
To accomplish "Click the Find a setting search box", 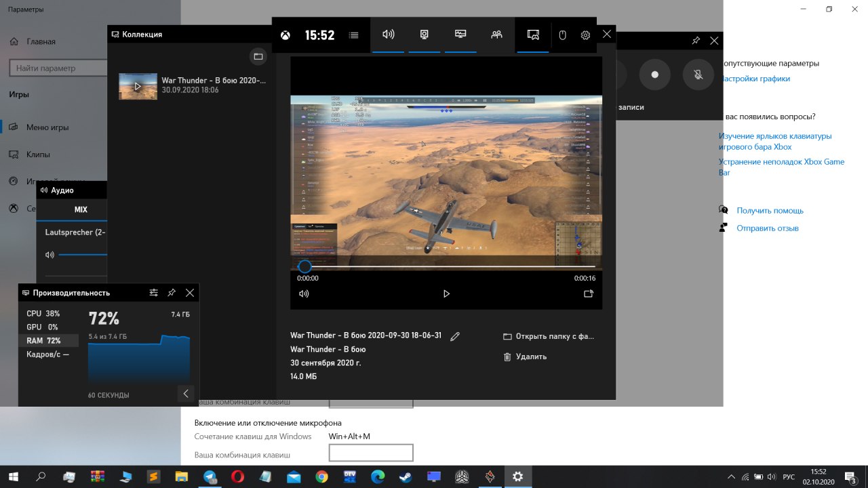I will (x=58, y=68).
